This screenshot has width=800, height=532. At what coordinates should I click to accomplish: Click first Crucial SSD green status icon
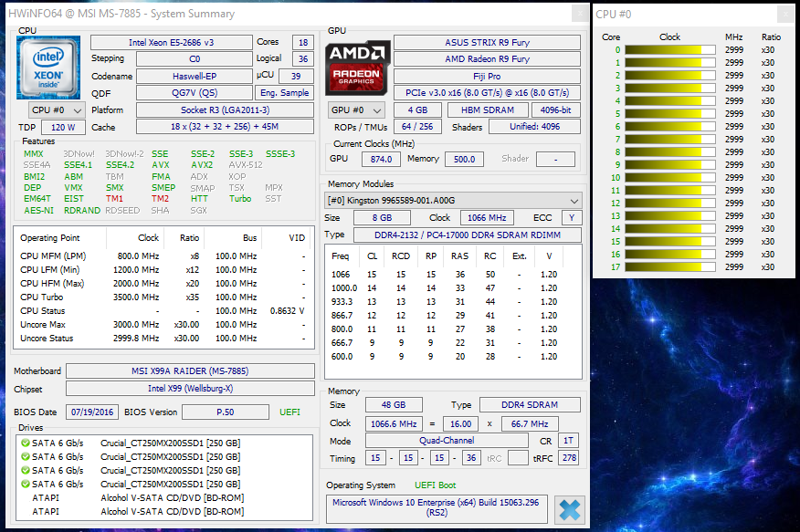click(x=25, y=443)
